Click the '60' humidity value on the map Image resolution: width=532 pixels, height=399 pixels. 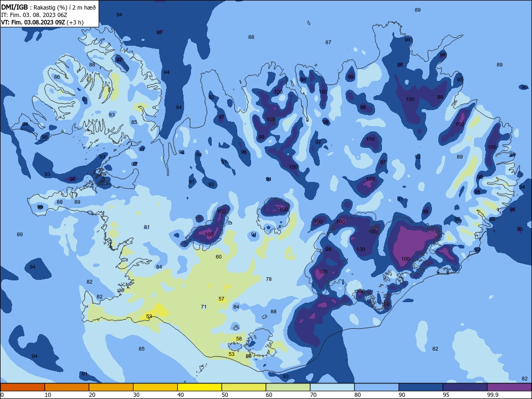tap(219, 256)
